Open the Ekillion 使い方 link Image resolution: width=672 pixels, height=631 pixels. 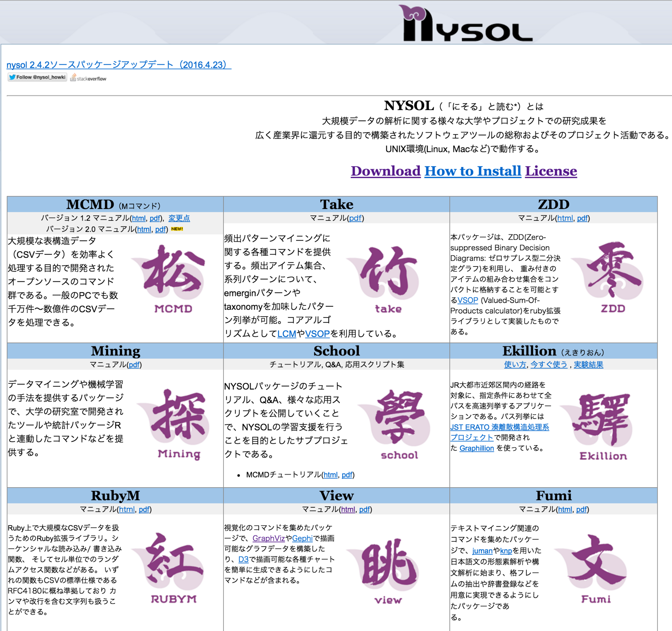(x=515, y=364)
